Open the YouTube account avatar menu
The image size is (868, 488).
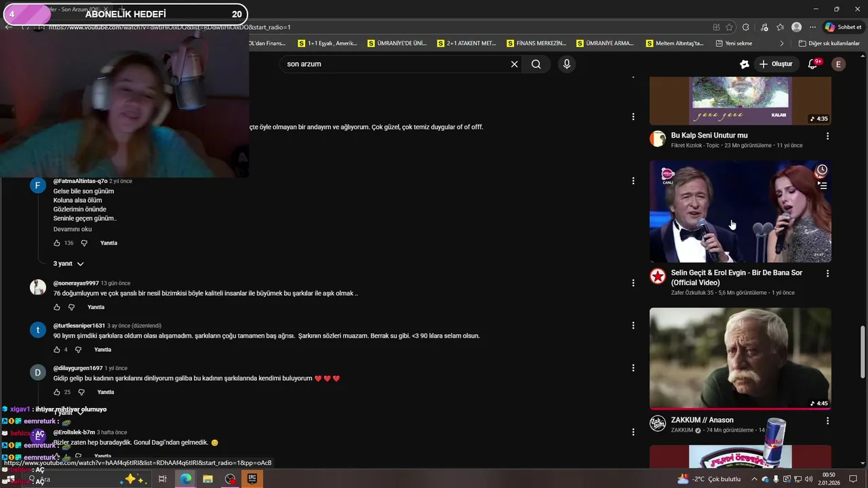(839, 64)
